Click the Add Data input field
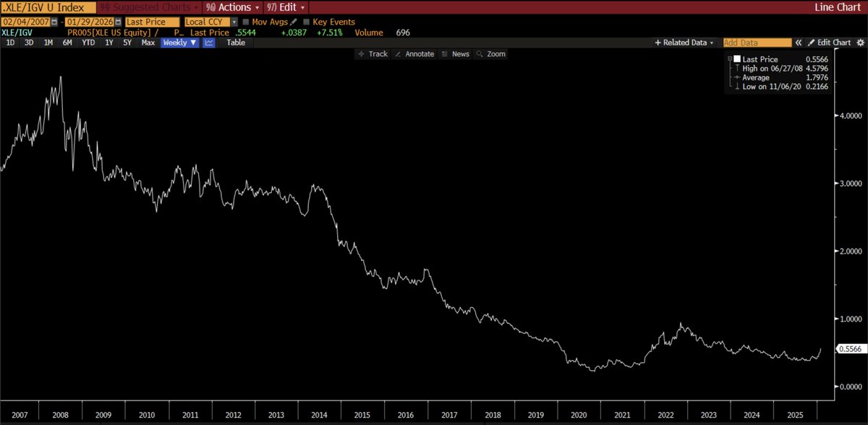 point(757,43)
